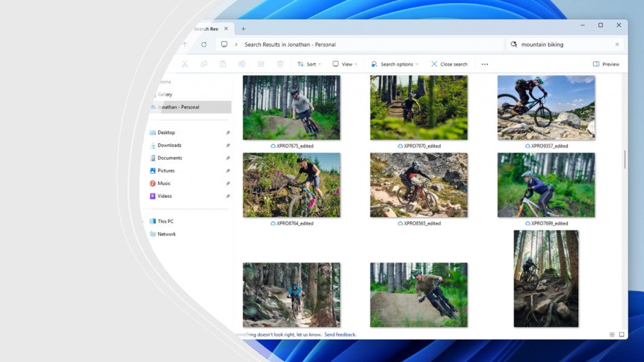Select the Cut icon in the toolbar
644x362 pixels.
[185, 63]
